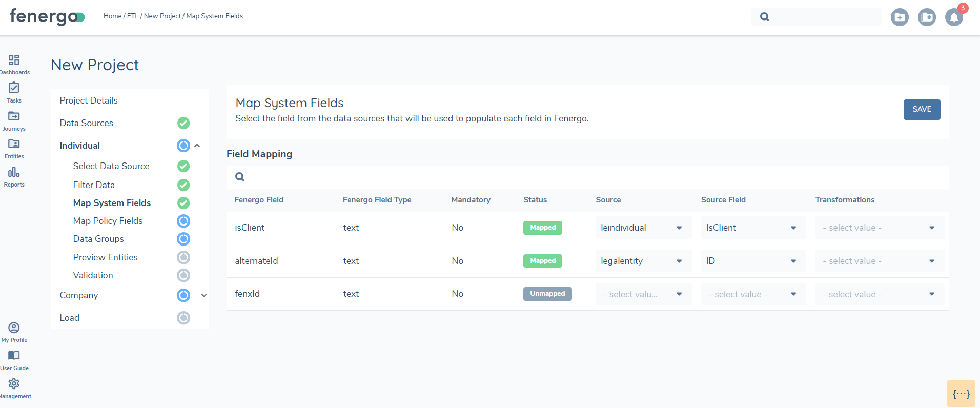Click the My Profile icon
Image resolution: width=980 pixels, height=408 pixels.
[14, 328]
